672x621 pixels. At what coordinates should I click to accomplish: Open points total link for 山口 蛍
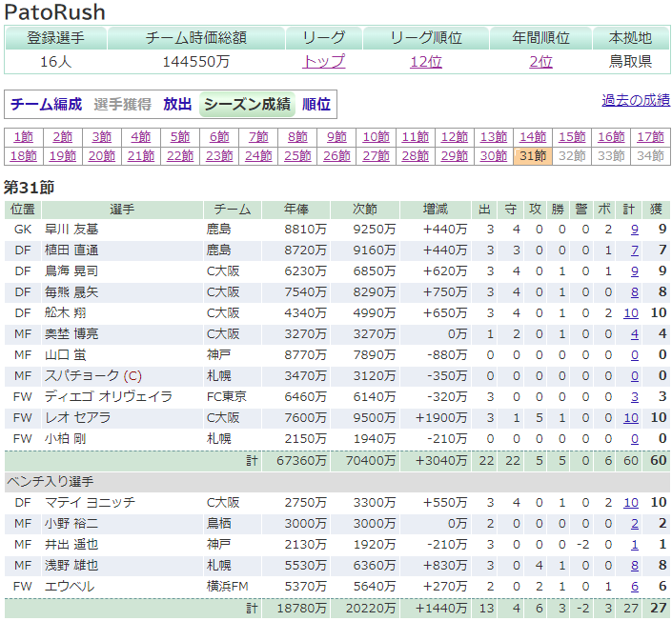[634, 355]
